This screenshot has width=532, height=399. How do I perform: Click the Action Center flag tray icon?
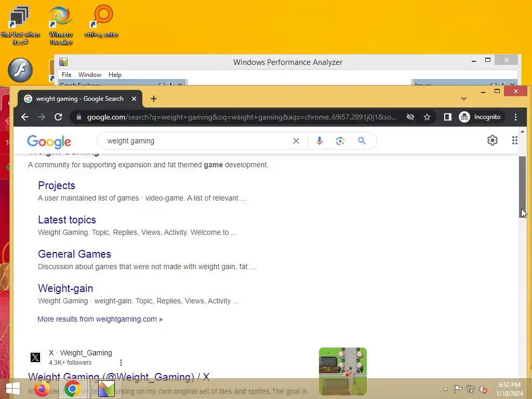click(x=458, y=389)
